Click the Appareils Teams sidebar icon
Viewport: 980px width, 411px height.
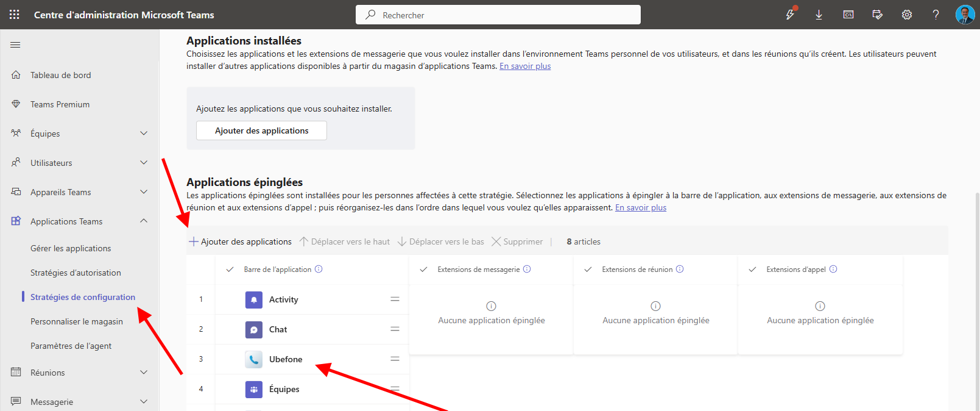point(16,191)
